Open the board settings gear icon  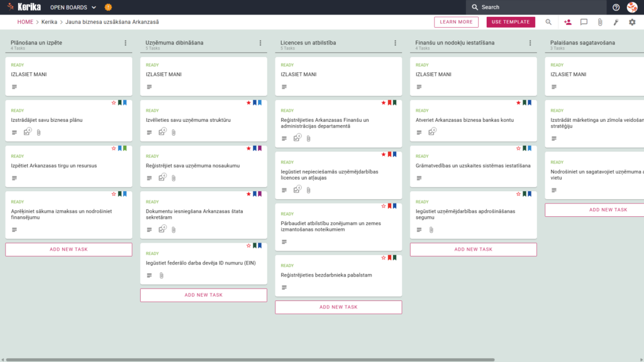click(x=632, y=22)
